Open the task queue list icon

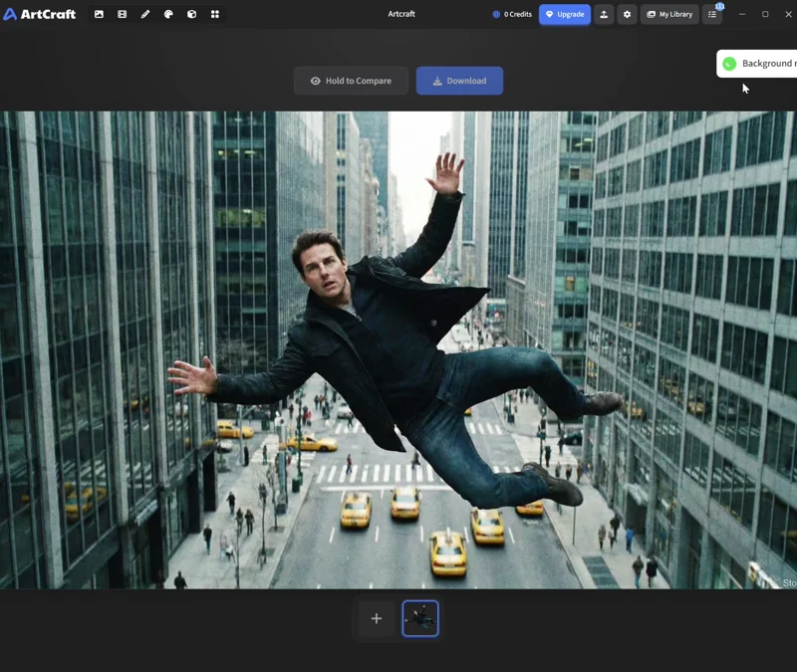712,14
